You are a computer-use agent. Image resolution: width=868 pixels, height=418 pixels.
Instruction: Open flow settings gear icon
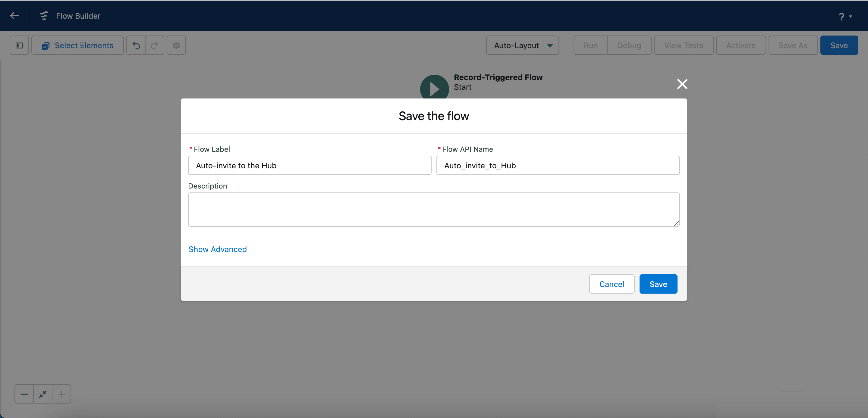176,45
